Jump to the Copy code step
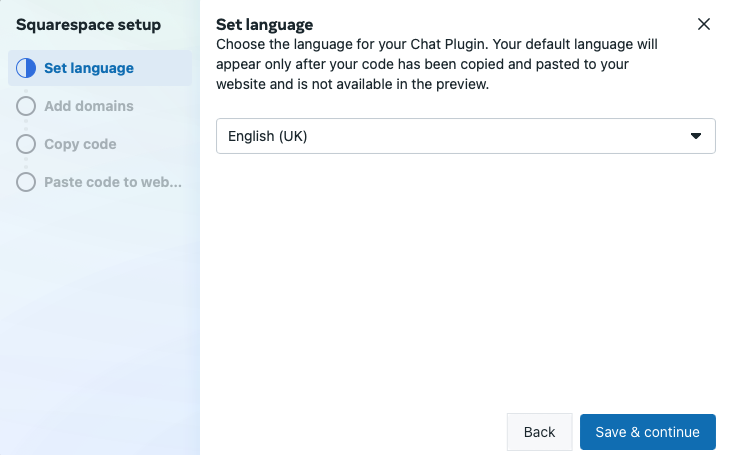This screenshot has height=455, width=729. [x=80, y=144]
